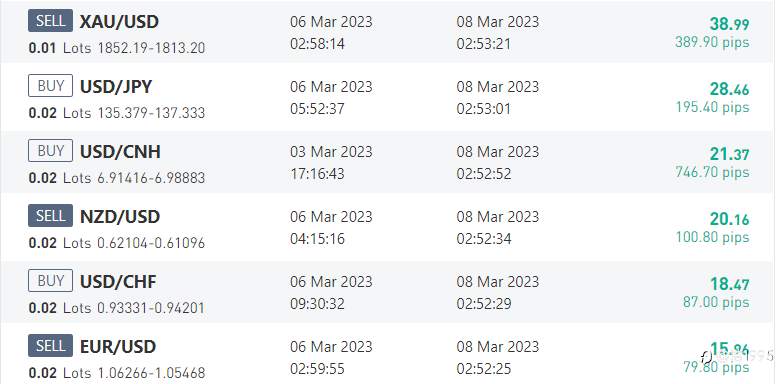Click the BUY badge for USD/CHF
This screenshot has height=384, width=783.
click(50, 280)
